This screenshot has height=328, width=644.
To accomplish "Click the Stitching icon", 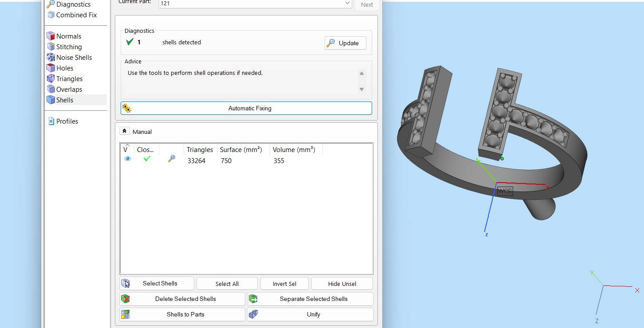I will pyautogui.click(x=51, y=47).
